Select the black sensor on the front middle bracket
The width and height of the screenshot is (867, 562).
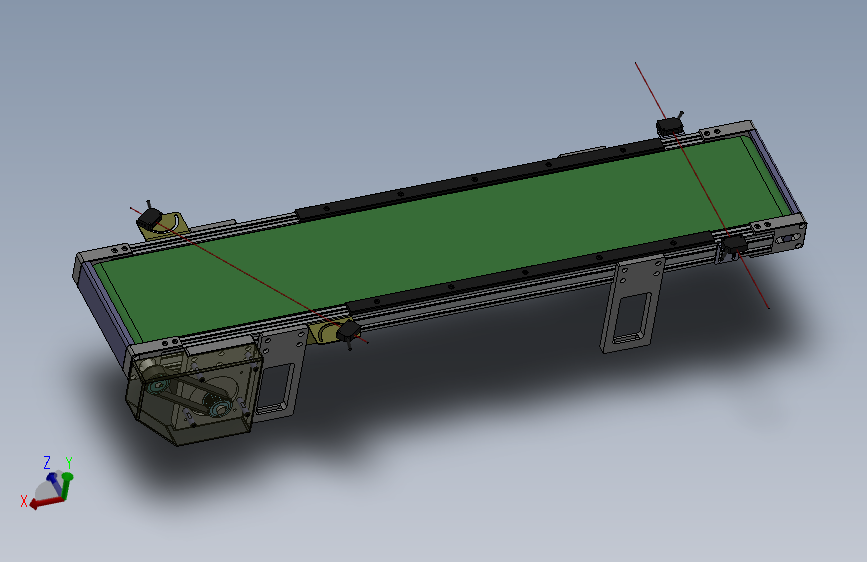[x=348, y=333]
